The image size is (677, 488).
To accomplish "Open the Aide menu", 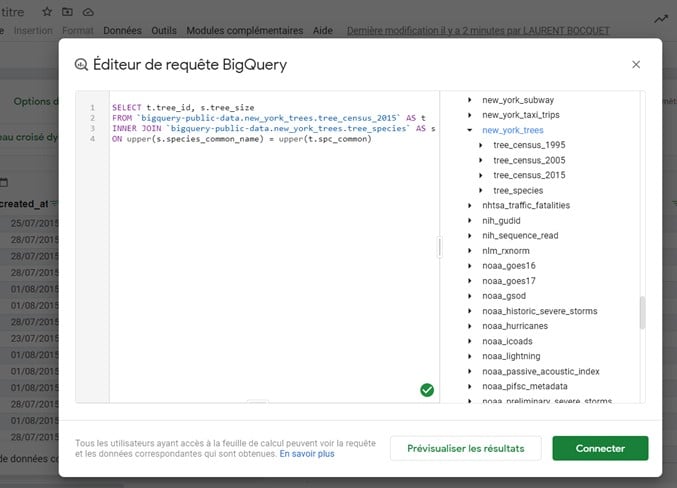I will tap(323, 31).
